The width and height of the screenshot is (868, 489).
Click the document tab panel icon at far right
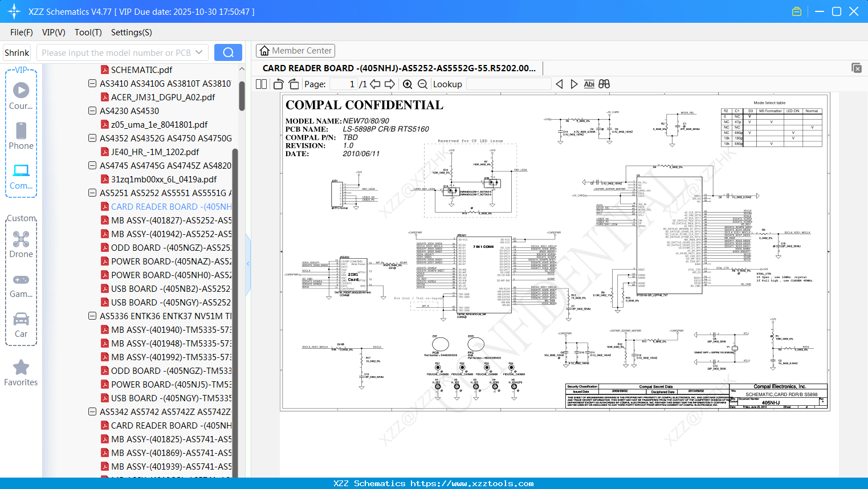857,68
